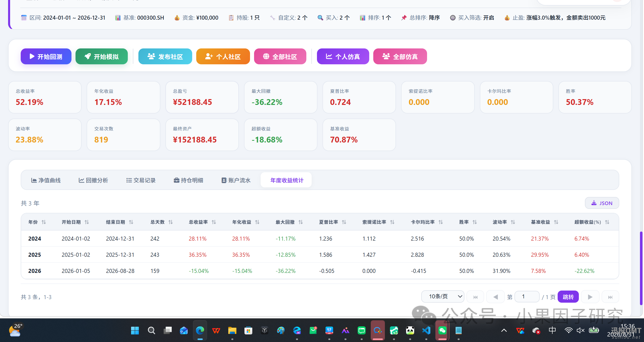Screen dimensions: 644x342
Task: Click the page number input field
Action: (527, 297)
